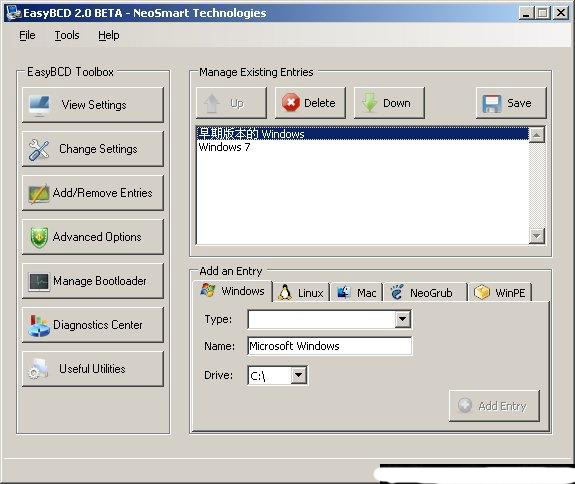
Task: Switch to the Linux tab label
Action: click(x=311, y=293)
